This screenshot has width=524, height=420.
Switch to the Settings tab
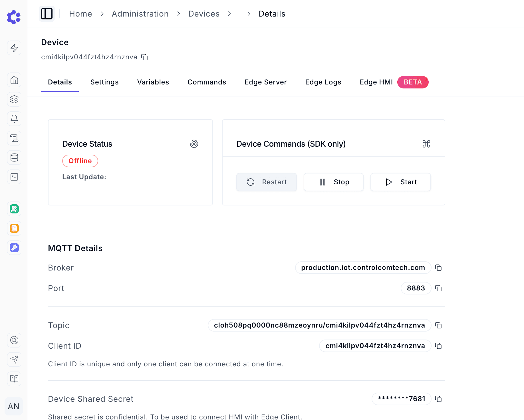(x=104, y=82)
